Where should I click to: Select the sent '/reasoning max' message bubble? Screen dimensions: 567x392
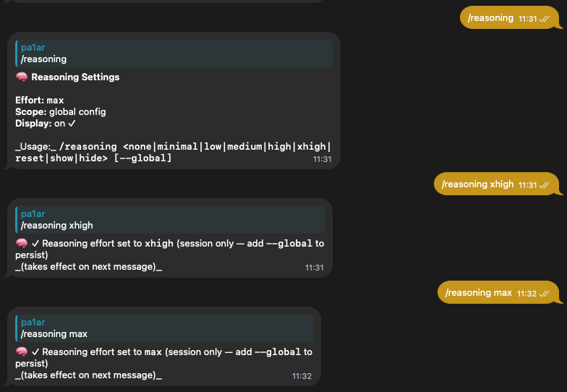[x=499, y=292]
